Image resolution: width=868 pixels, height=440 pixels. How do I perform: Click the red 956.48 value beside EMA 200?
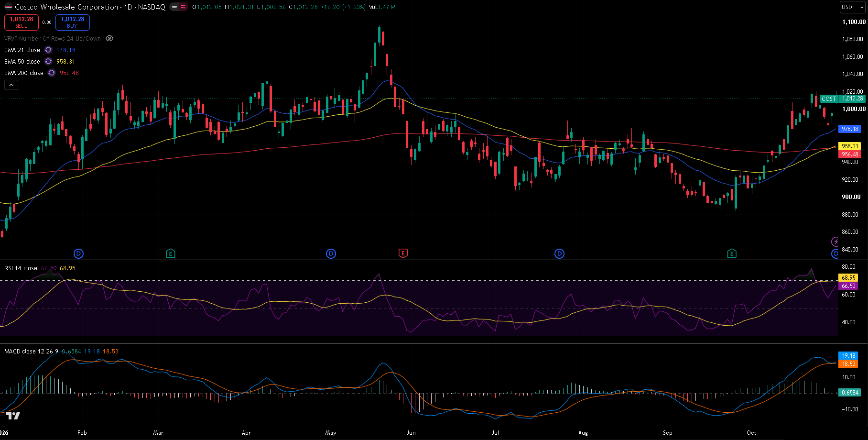(69, 73)
